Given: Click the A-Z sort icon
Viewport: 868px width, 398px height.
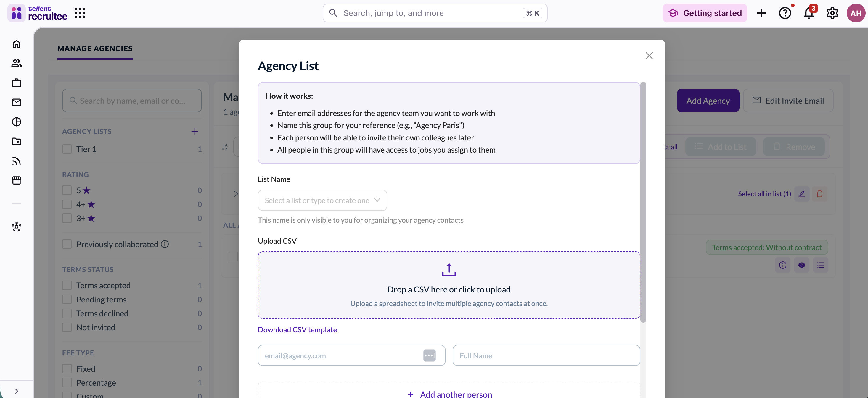Looking at the screenshot, I should tap(225, 147).
